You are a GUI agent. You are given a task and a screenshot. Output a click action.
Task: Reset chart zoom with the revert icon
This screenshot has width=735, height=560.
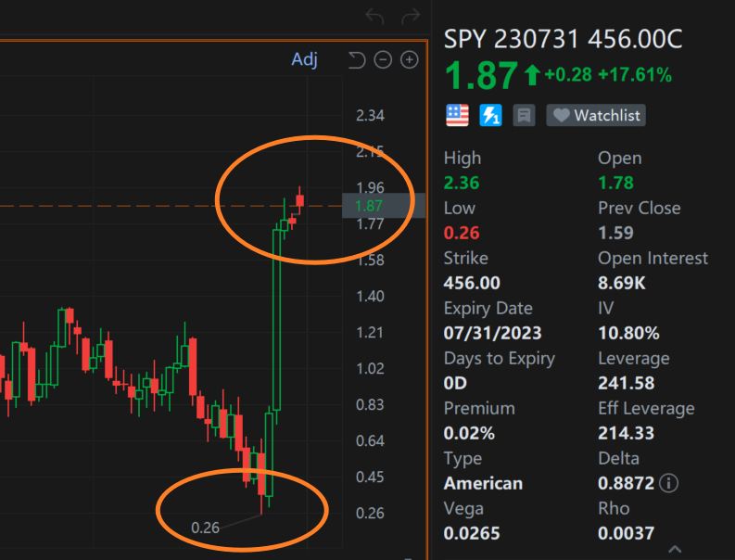[357, 60]
